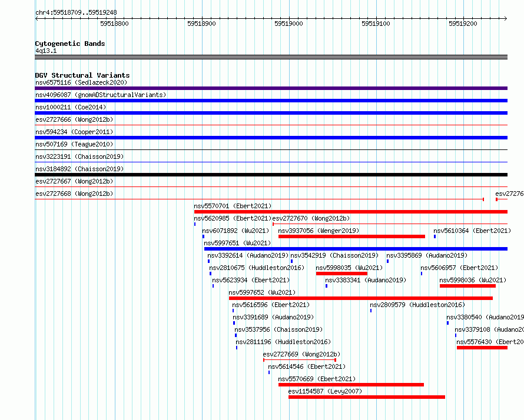Click the nsv1000211 (Coe2014) label
The width and height of the screenshot is (524, 420).
pos(71,107)
